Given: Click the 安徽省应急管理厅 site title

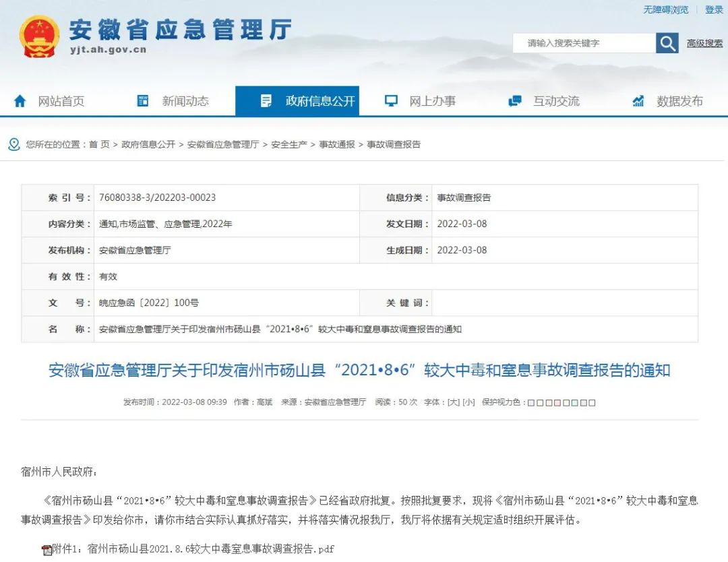Looking at the screenshot, I should pyautogui.click(x=181, y=29).
